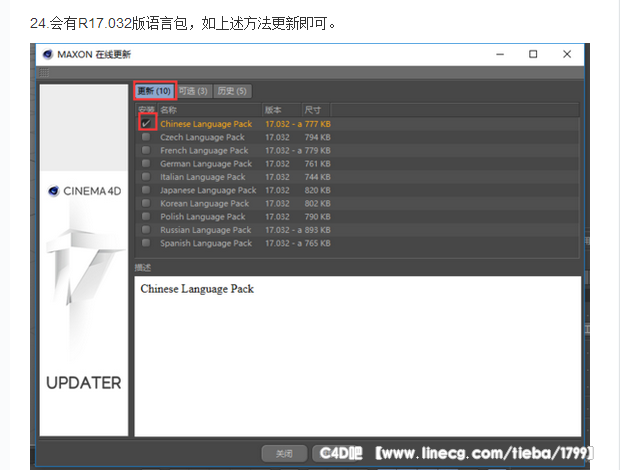The image size is (620, 470).
Task: Tick the Korean Language Pack checkbox
Action: pyautogui.click(x=146, y=203)
